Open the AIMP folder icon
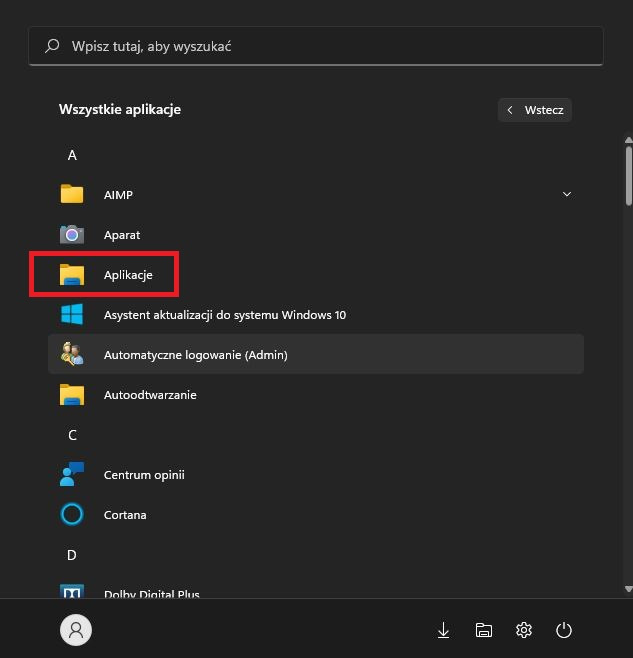This screenshot has width=633, height=658. click(72, 194)
